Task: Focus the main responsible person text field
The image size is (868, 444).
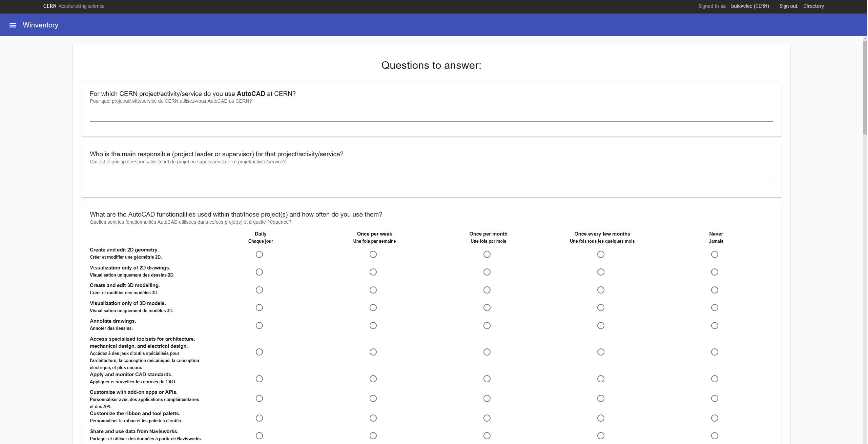Action: pyautogui.click(x=431, y=176)
